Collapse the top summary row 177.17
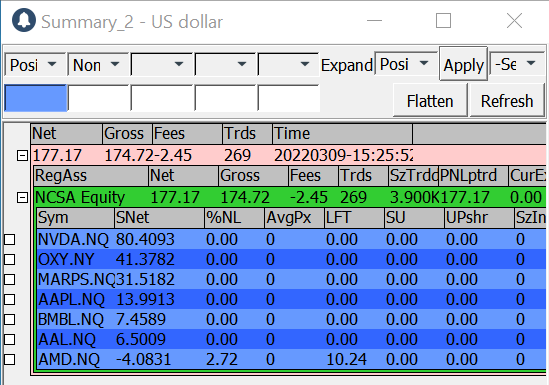 point(22,155)
